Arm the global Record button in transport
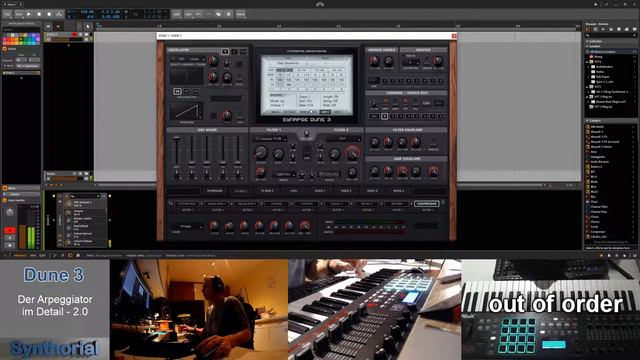This screenshot has height=360, width=640. [x=49, y=14]
